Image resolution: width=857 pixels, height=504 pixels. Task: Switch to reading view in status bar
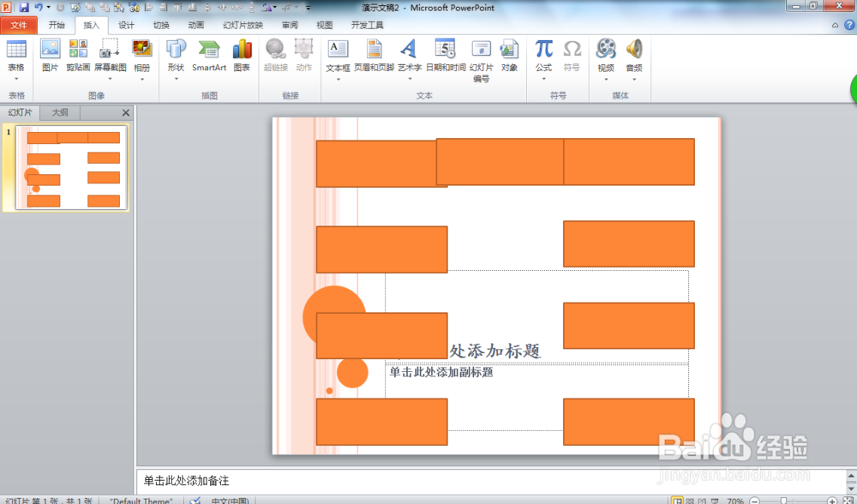tap(702, 501)
